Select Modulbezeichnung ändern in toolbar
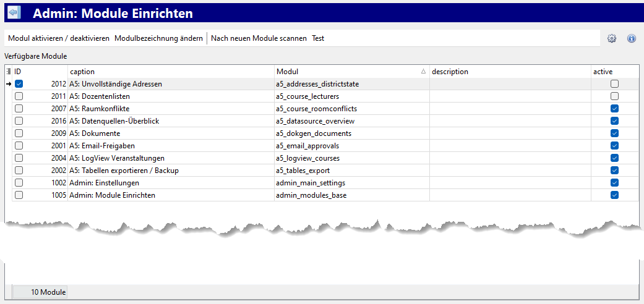The width and height of the screenshot is (644, 304). coord(158,38)
